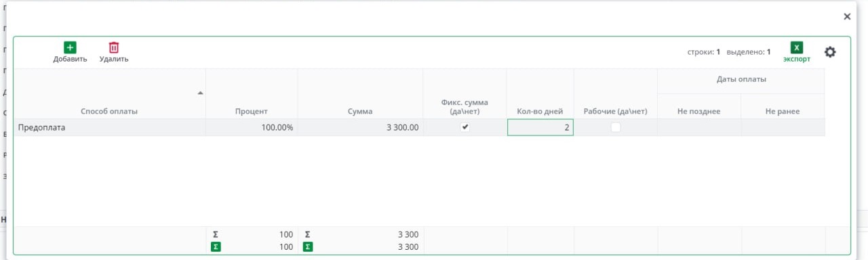
Task: Edit the Кол-во дней cell showing 2
Action: click(x=540, y=127)
